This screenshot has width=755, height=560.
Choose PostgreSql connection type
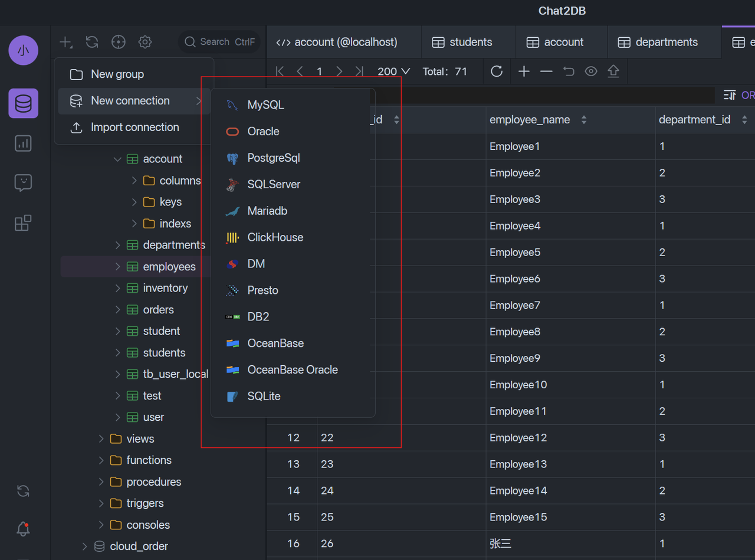(x=273, y=158)
